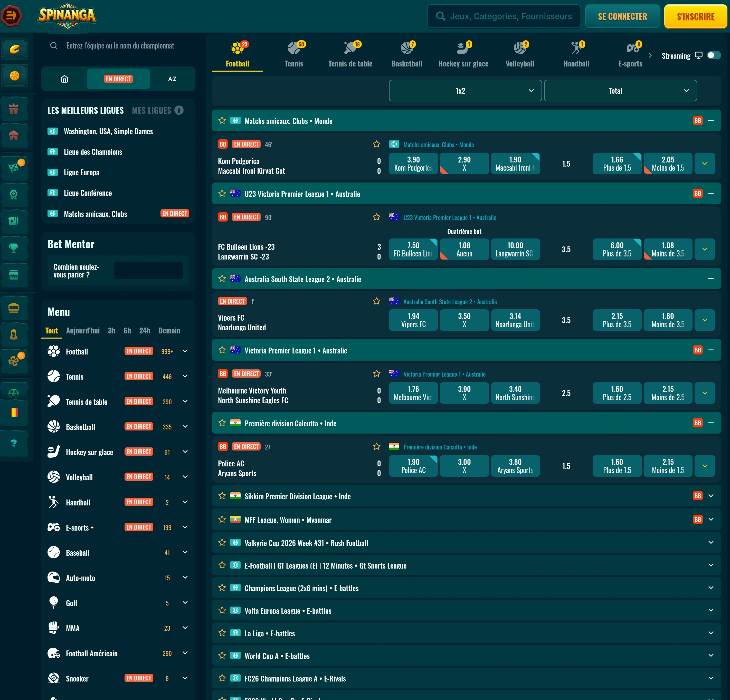Collapse the Australia South State League 2 section
The image size is (730, 700).
711,279
